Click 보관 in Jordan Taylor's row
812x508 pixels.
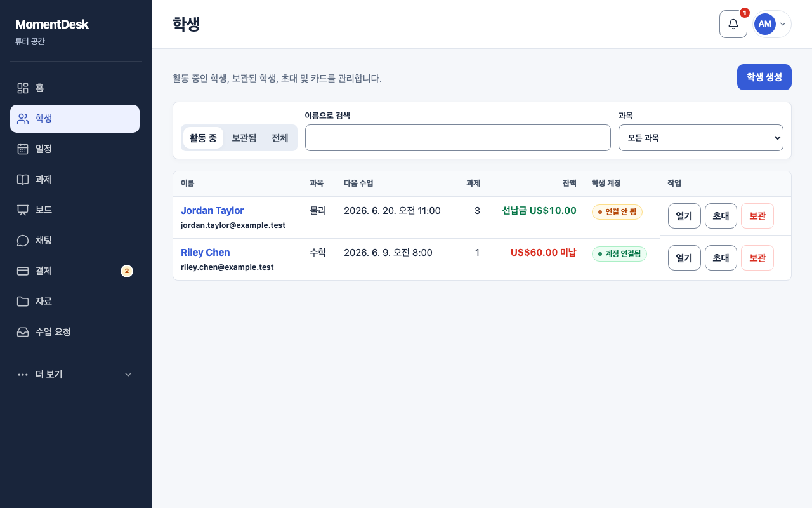click(x=757, y=216)
